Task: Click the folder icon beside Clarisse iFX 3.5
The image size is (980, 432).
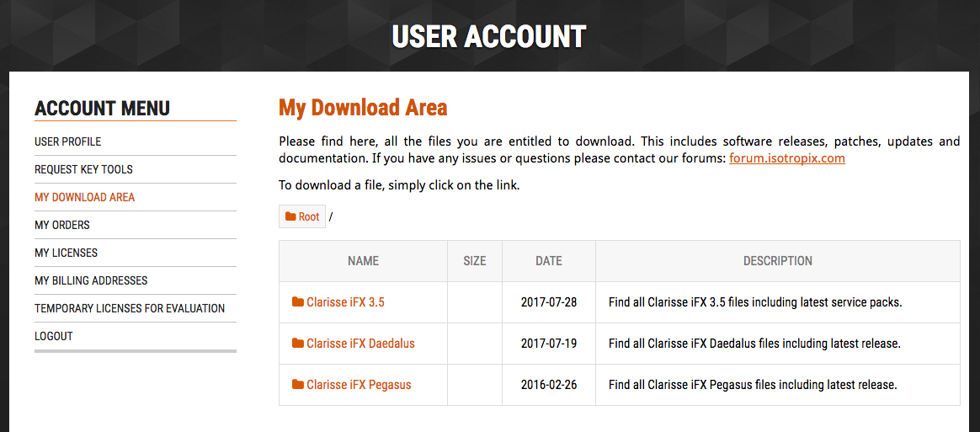Action: [297, 302]
